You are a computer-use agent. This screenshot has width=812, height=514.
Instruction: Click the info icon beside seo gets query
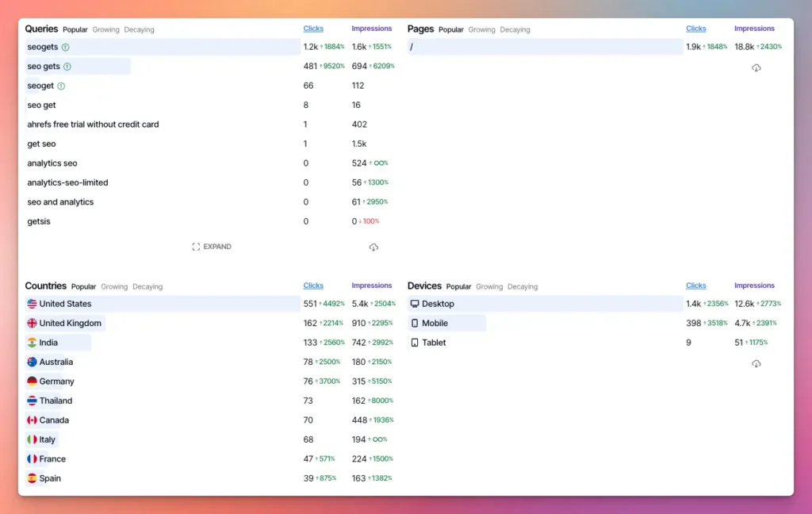[67, 67]
